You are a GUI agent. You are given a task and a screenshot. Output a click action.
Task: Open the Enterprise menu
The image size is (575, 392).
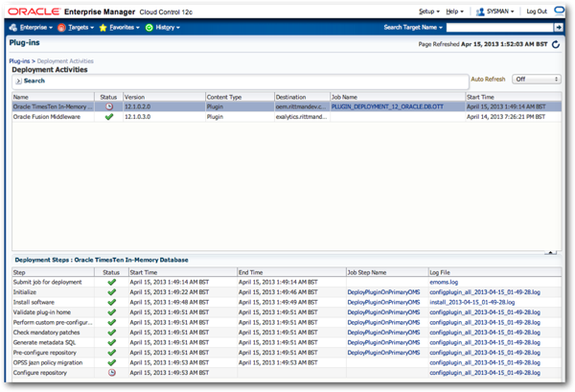point(36,28)
